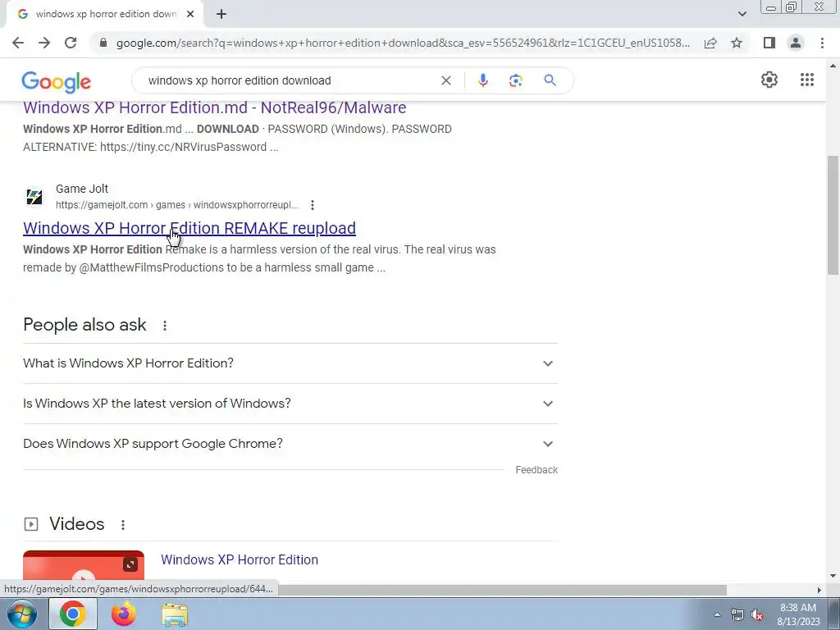Open Videos section options menu

(x=123, y=524)
